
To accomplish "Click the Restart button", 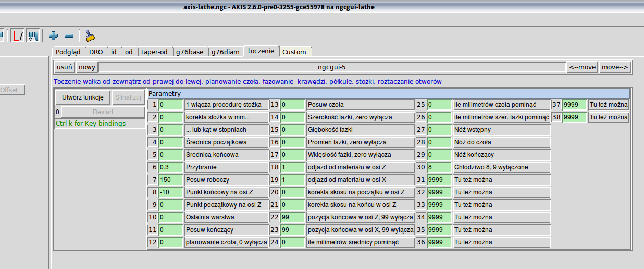I will pos(103,112).
